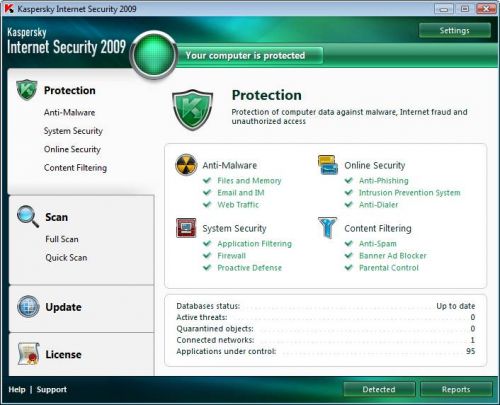The image size is (500, 405).
Task: Click the Connected networks row label
Action: click(215, 340)
